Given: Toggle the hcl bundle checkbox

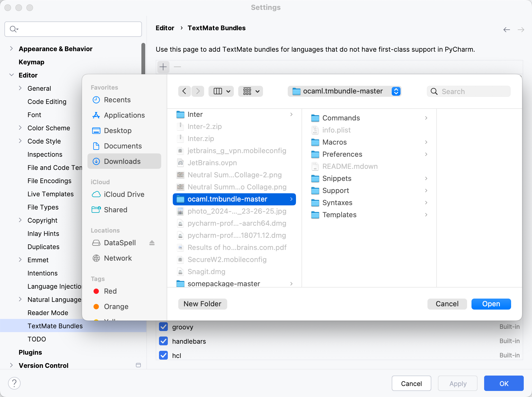Looking at the screenshot, I should click(163, 355).
